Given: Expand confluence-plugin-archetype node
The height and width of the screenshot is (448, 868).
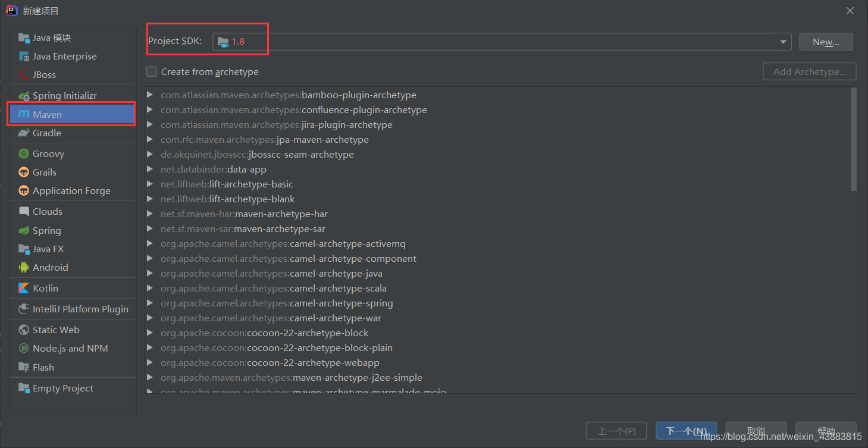Looking at the screenshot, I should pyautogui.click(x=150, y=110).
